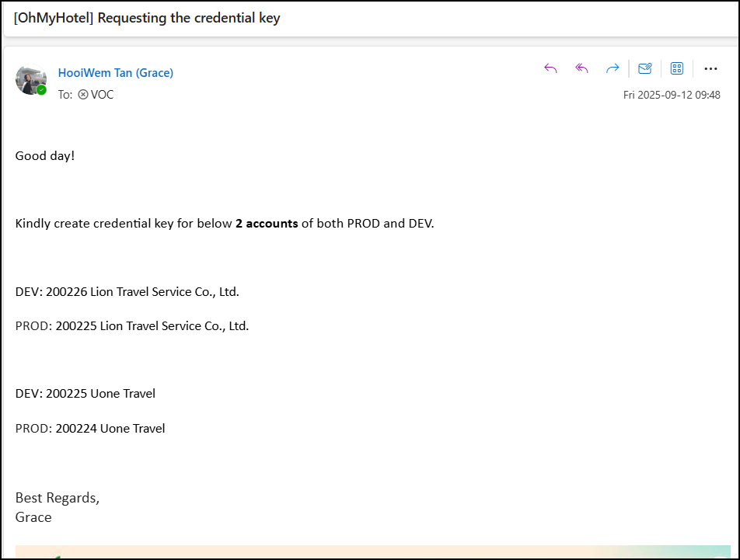Click the circled-x icon beside VOC
The width and height of the screenshot is (740, 560).
[x=83, y=95]
